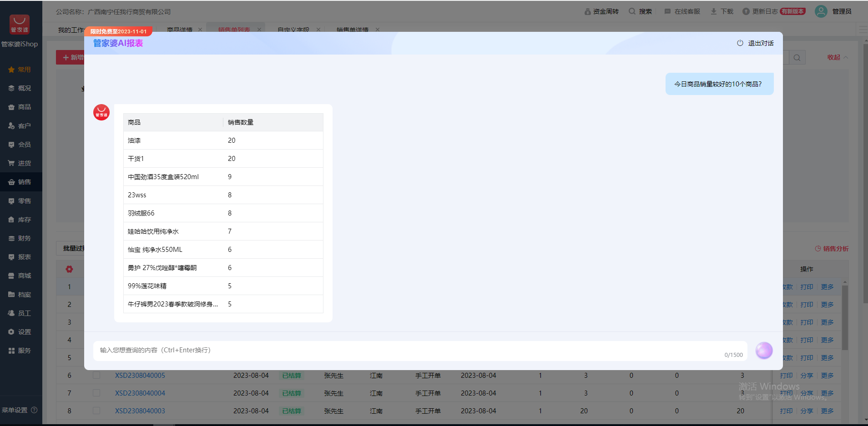Click 分享 in row 8
868x426 pixels.
(807, 411)
